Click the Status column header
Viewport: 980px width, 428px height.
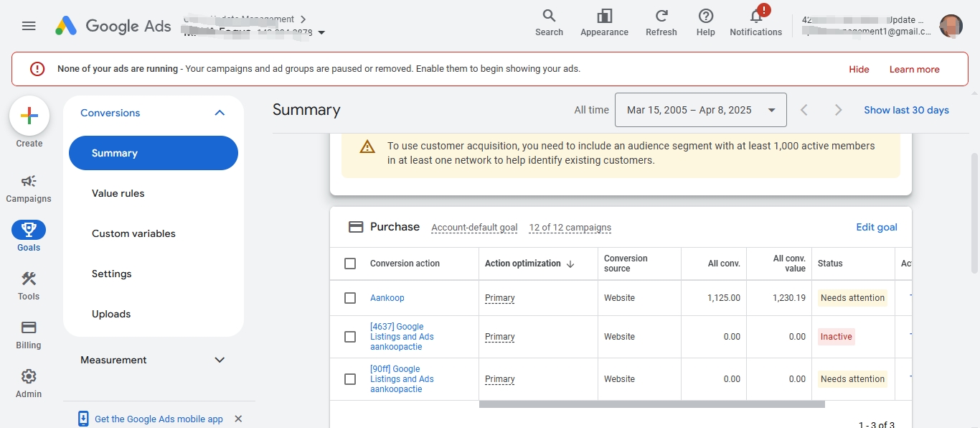click(830, 264)
